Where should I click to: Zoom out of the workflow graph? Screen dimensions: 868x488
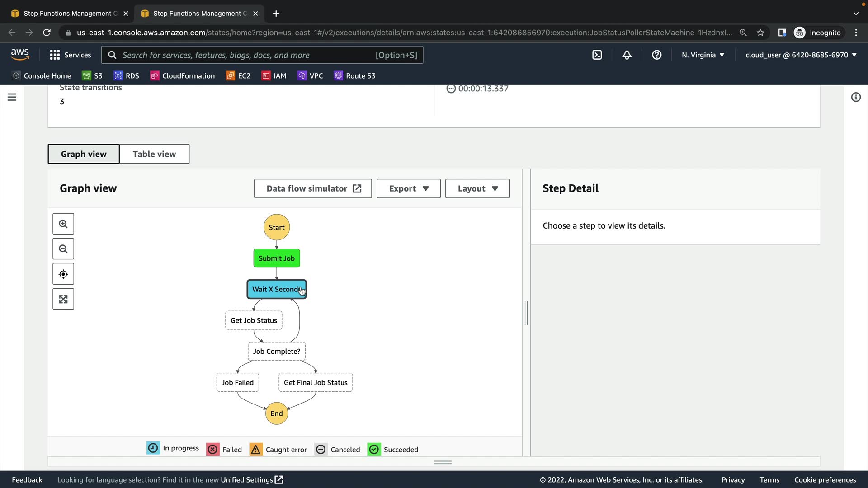[x=63, y=249]
